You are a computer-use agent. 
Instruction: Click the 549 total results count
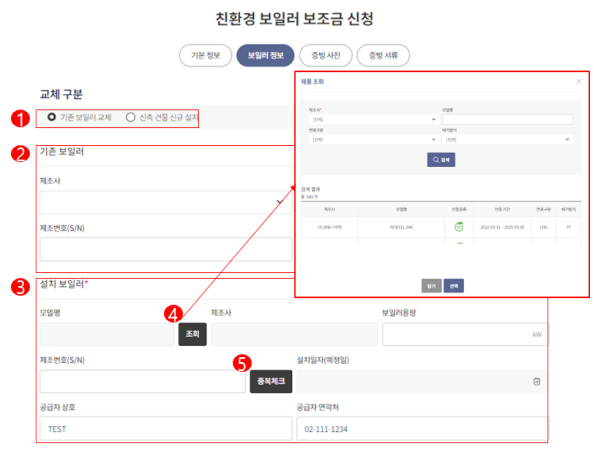(310, 197)
